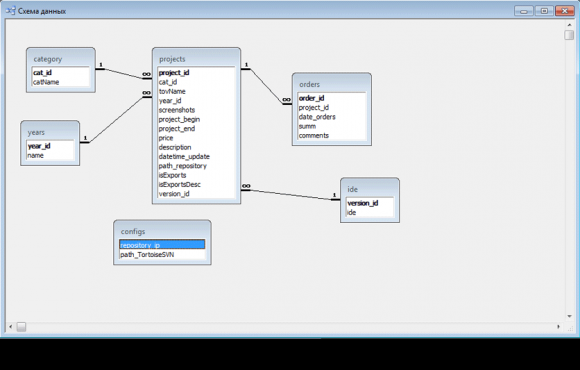Click the vertical scrollbar down arrow

[x=570, y=316]
